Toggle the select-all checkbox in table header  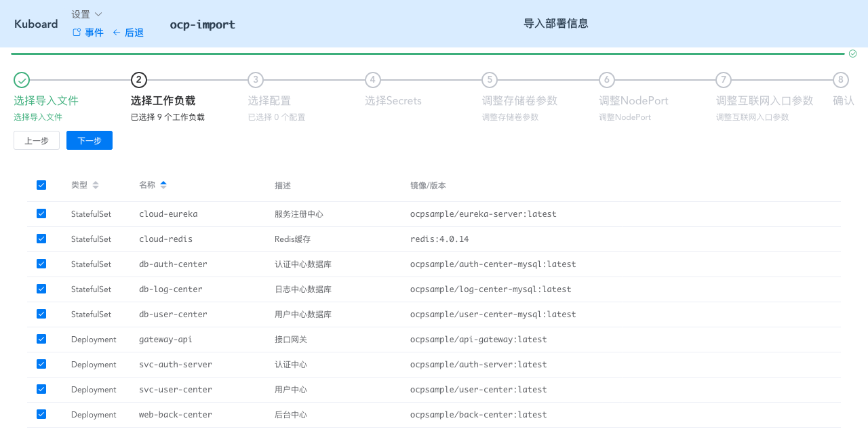click(41, 185)
